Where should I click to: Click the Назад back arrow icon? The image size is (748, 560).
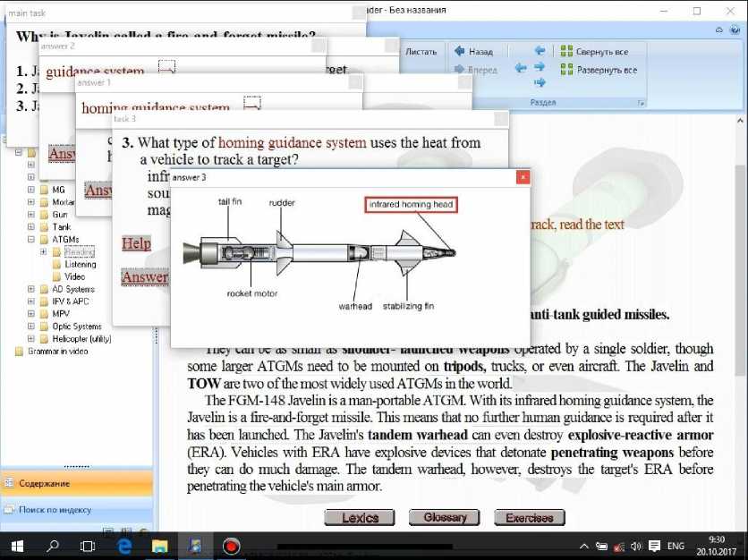(x=459, y=51)
